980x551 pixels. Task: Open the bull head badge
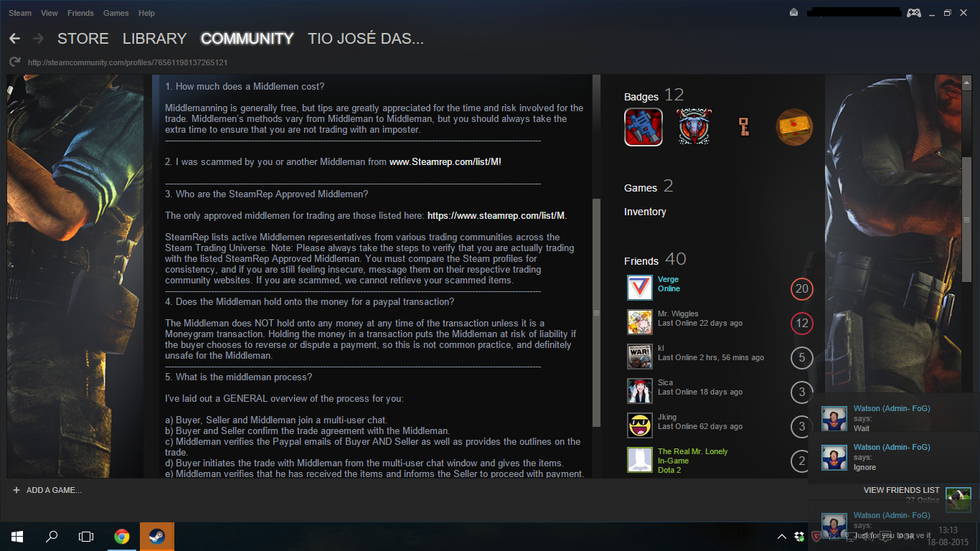[694, 127]
